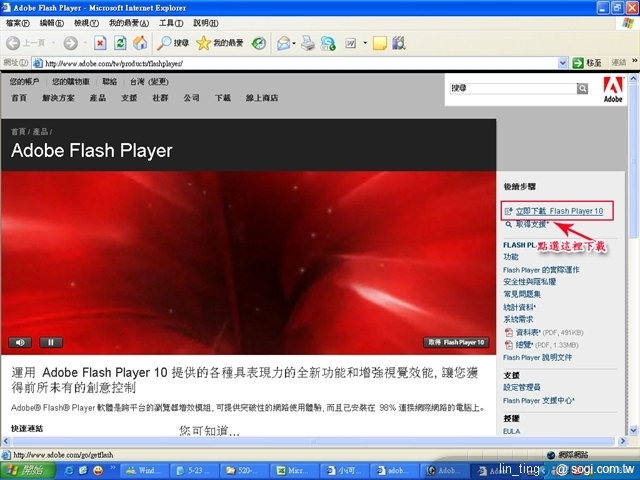The image size is (640, 480).
Task: Click the yellow note toolbar icon
Action: coord(380,43)
